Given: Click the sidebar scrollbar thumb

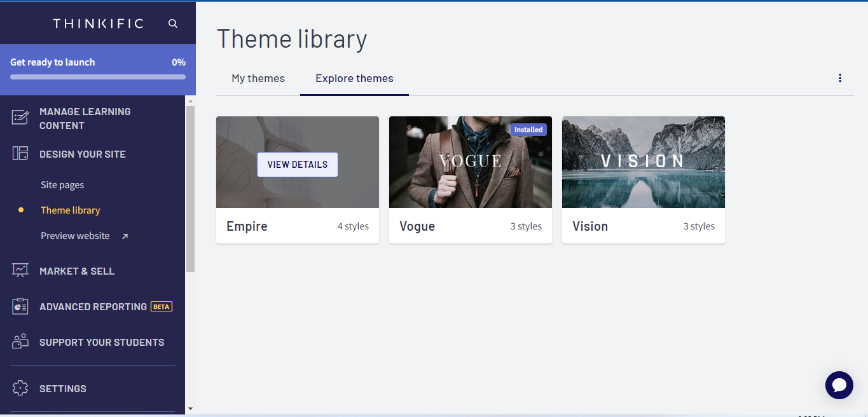Looking at the screenshot, I should click(x=190, y=189).
